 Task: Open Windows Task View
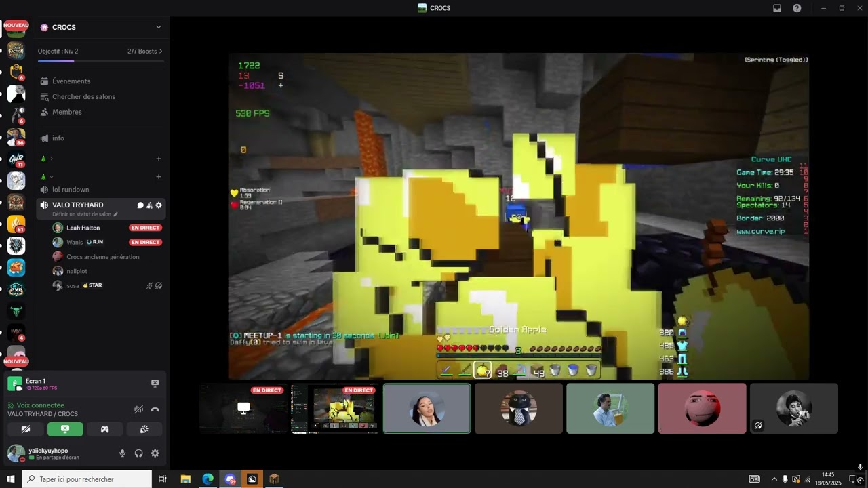[163, 479]
